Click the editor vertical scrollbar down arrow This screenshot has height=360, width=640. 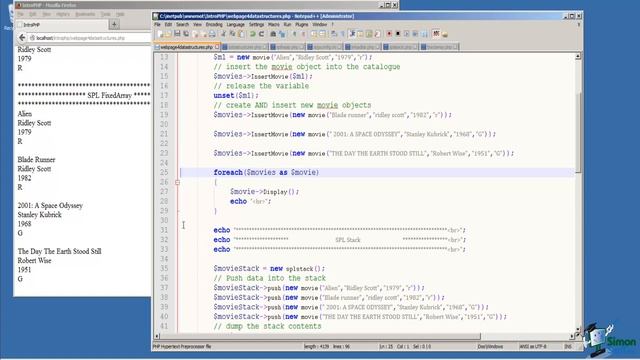(x=578, y=329)
